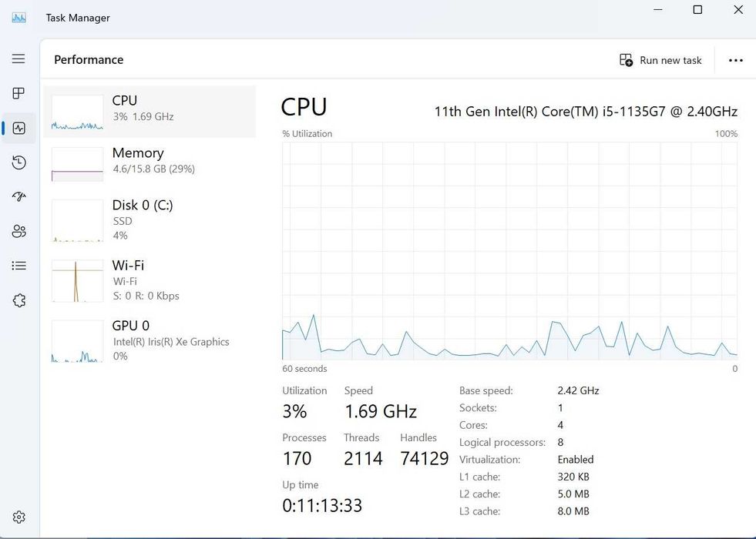Open the Startup apps page icon
Viewport: 756px width, 539px height.
[18, 197]
